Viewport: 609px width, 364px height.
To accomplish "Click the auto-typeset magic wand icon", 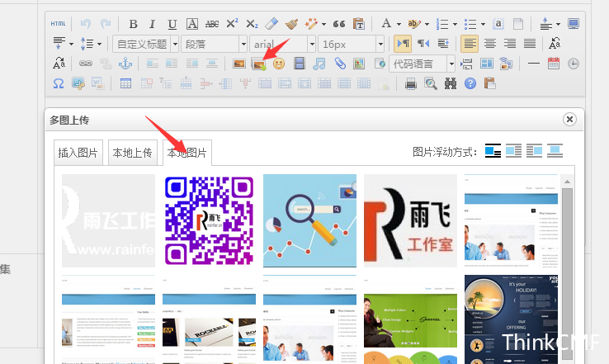I will click(311, 24).
